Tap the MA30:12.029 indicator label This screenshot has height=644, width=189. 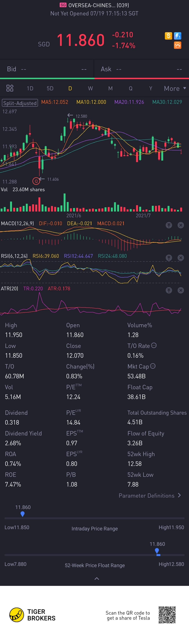coord(167,102)
